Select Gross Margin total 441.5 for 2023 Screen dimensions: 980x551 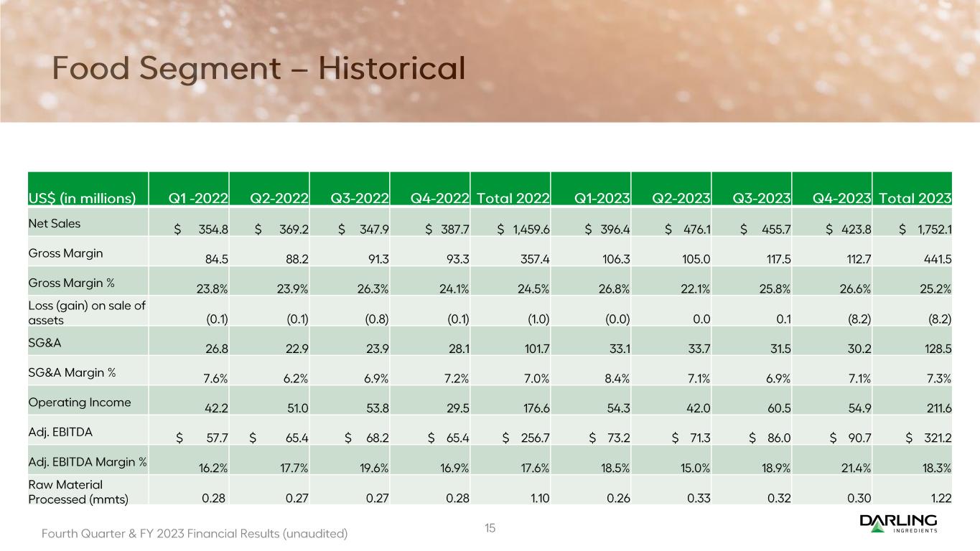point(938,259)
